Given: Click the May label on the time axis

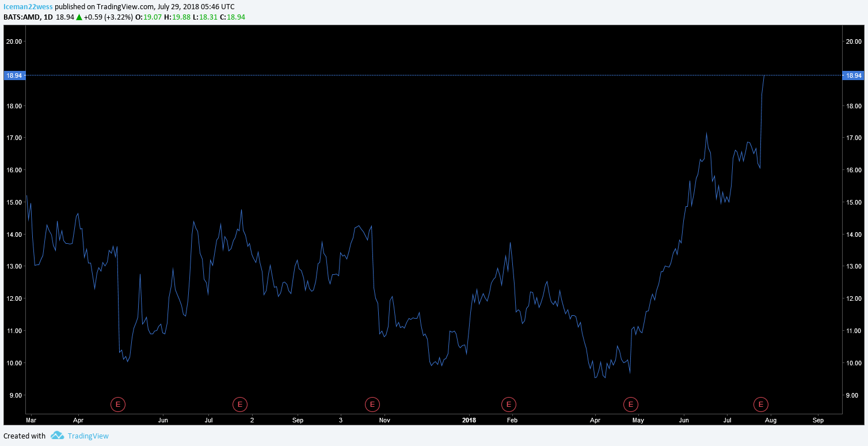Looking at the screenshot, I should click(638, 420).
